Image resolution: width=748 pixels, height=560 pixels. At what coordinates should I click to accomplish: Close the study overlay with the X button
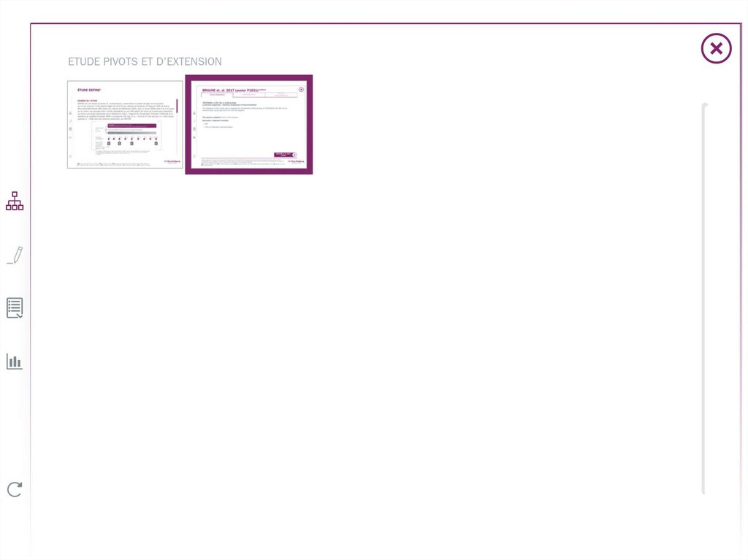pos(716,49)
